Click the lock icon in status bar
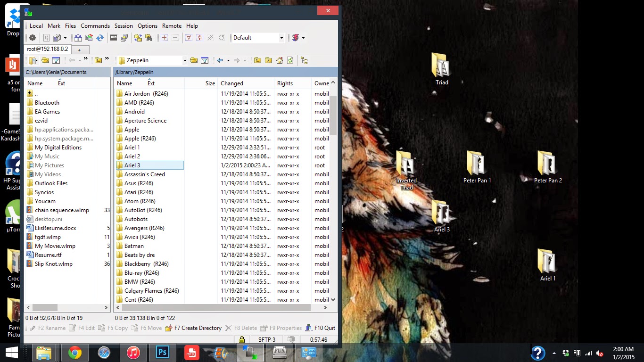The width and height of the screenshot is (644, 362). [x=241, y=339]
